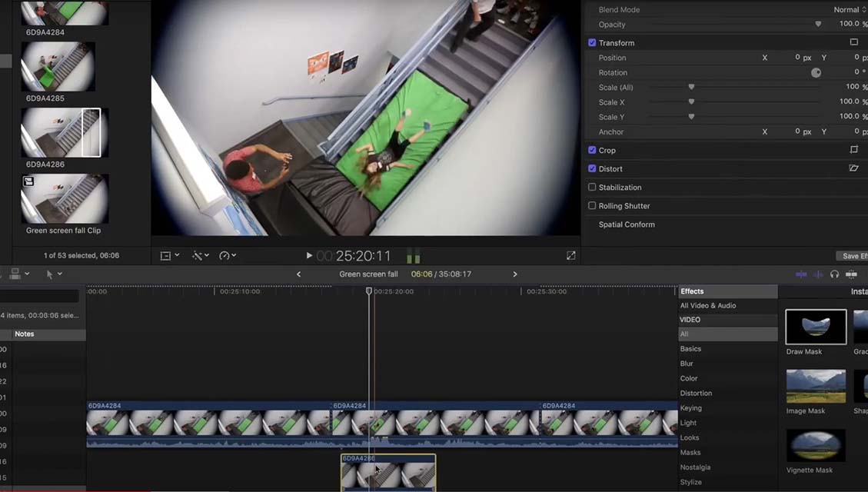The width and height of the screenshot is (868, 492).
Task: Select the Distortion effects category
Action: (696, 394)
